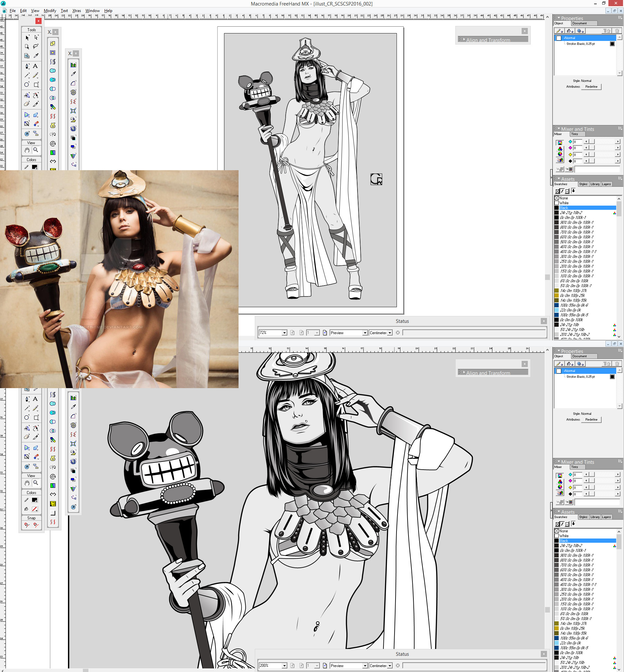The width and height of the screenshot is (624, 672).
Task: Select Stroke selector in lower Swatches panel
Action: [562, 524]
